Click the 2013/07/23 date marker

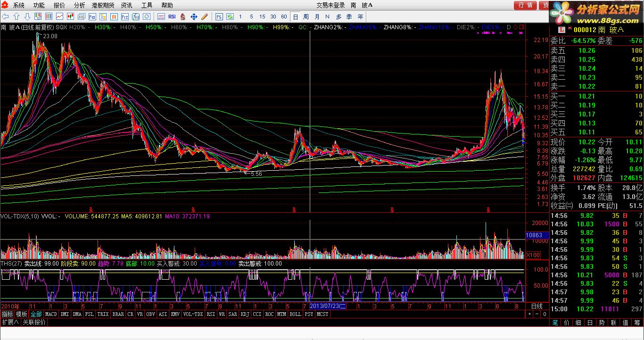click(328, 306)
